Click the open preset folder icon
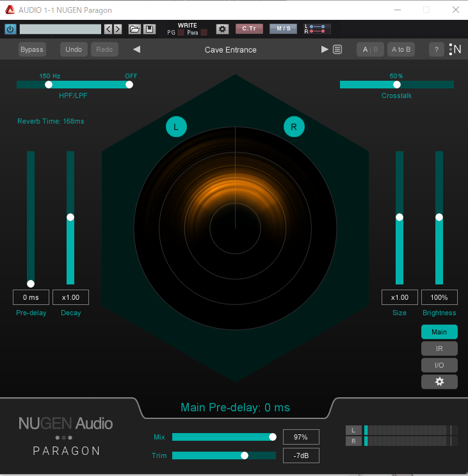 (x=134, y=29)
